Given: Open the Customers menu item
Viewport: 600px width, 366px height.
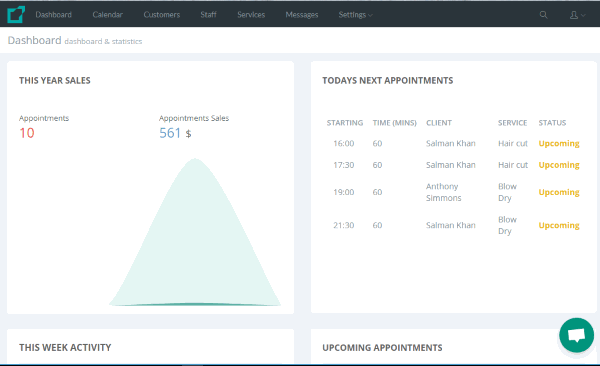Looking at the screenshot, I should [161, 15].
